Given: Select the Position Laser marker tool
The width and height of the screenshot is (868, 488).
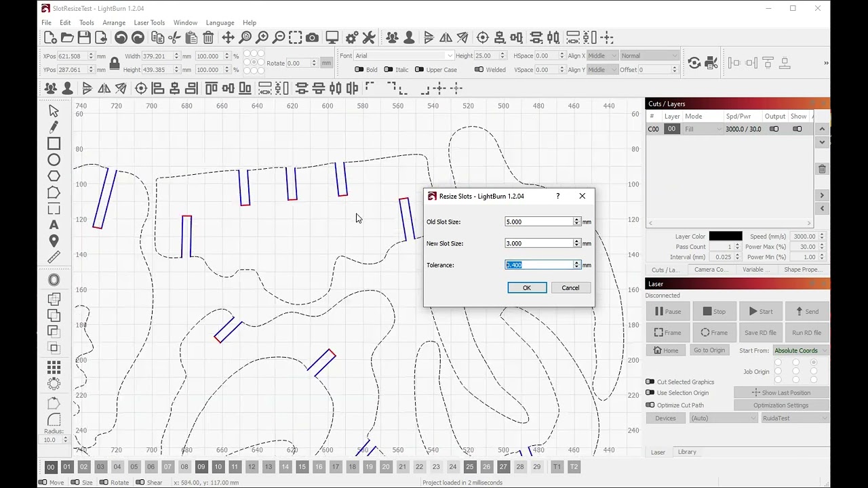Looking at the screenshot, I should pos(54,241).
